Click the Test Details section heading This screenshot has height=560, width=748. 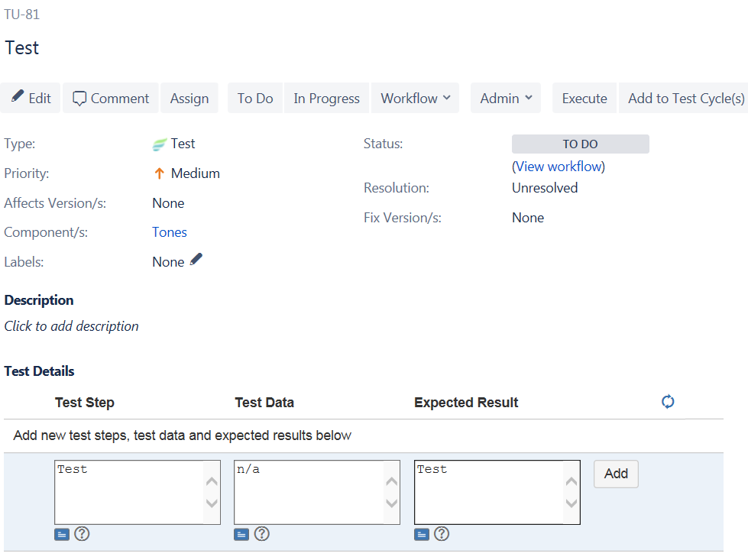pyautogui.click(x=39, y=371)
